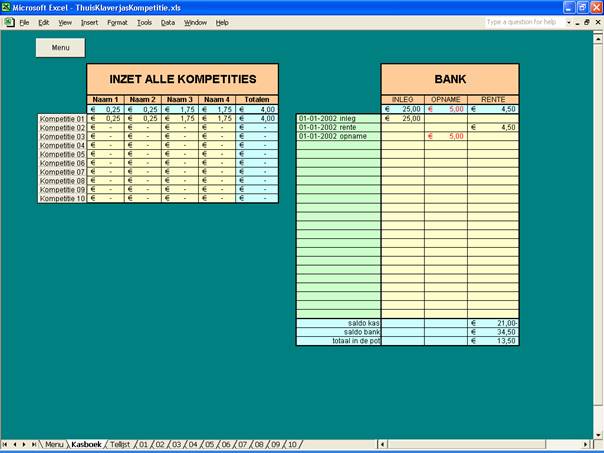604x453 pixels.
Task: Select the Kompetitie 10 row label
Action: click(x=62, y=198)
